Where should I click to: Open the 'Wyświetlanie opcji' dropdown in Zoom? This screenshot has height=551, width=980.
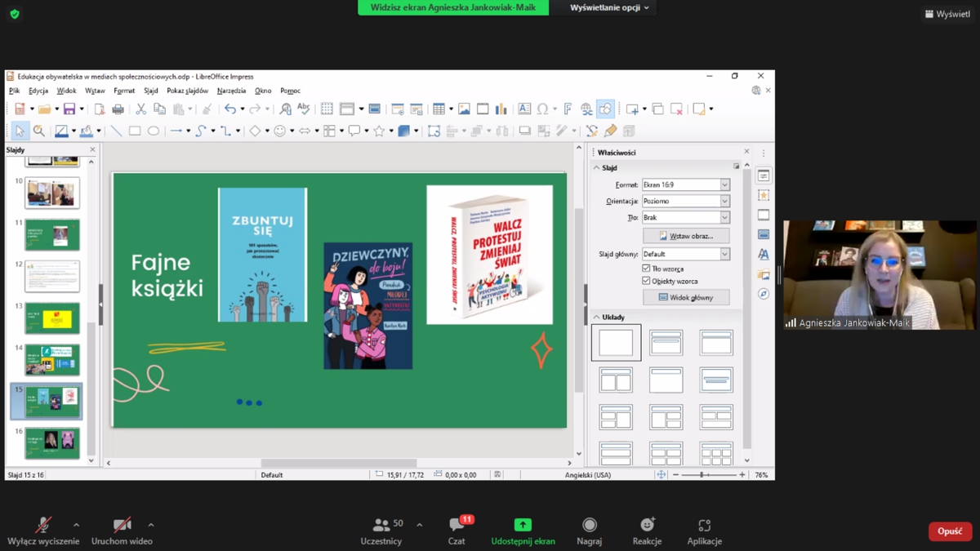(609, 7)
